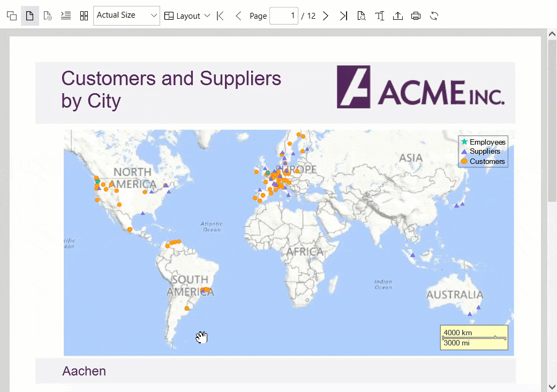Open the page settings icon

[x=48, y=16]
